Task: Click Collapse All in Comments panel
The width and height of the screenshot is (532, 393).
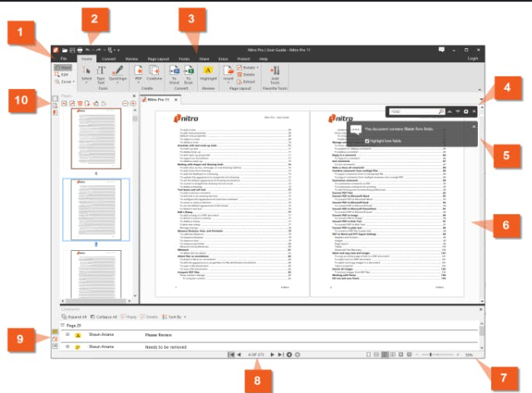Action: (106, 317)
